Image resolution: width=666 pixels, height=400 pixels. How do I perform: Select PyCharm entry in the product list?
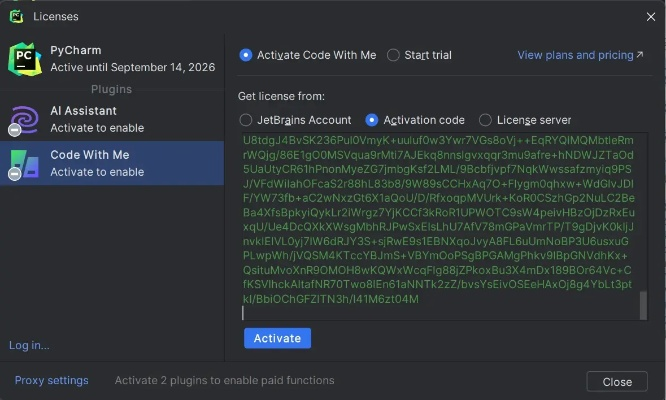pyautogui.click(x=112, y=59)
